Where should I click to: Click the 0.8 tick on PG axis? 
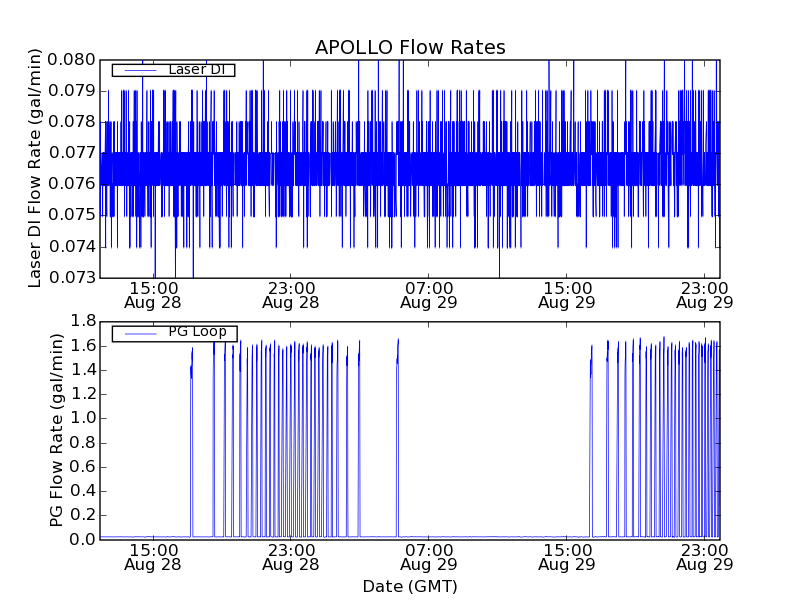[x=83, y=443]
